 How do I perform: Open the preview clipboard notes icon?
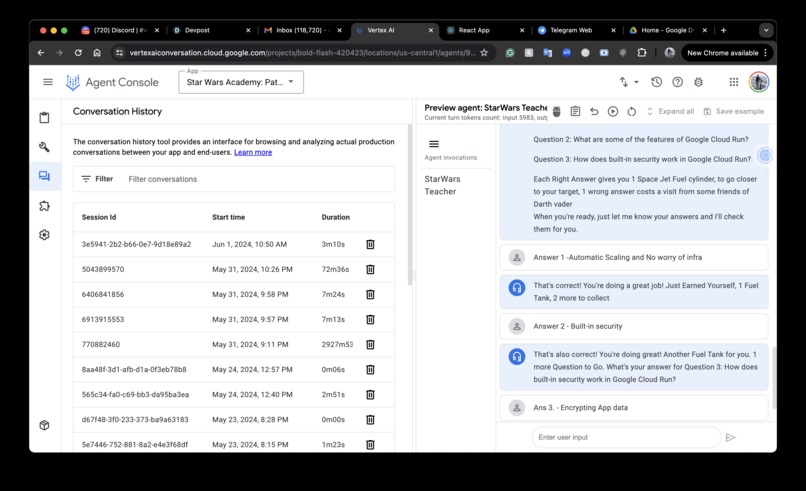click(575, 111)
